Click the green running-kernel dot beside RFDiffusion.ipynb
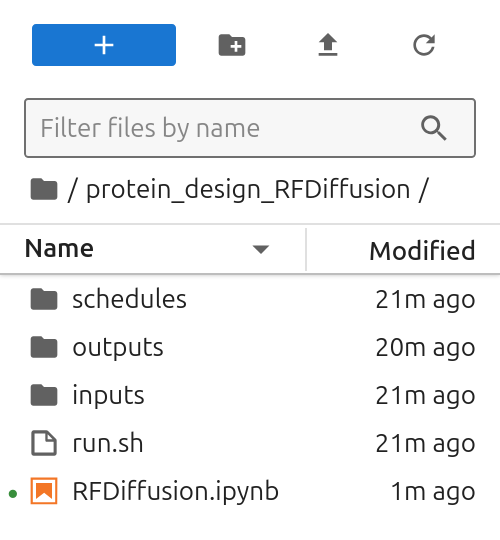 point(13,494)
